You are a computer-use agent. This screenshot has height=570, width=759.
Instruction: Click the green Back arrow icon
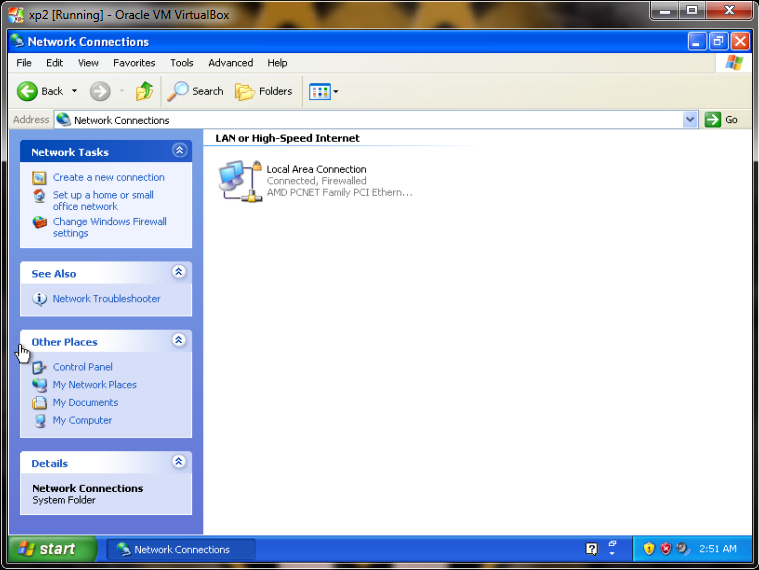[27, 91]
